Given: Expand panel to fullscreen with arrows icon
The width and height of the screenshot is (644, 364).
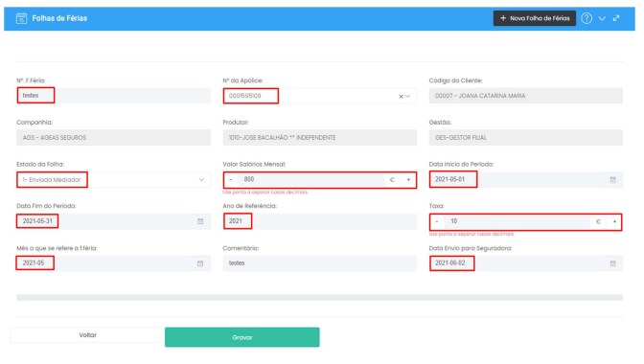Looking at the screenshot, I should coord(616,18).
